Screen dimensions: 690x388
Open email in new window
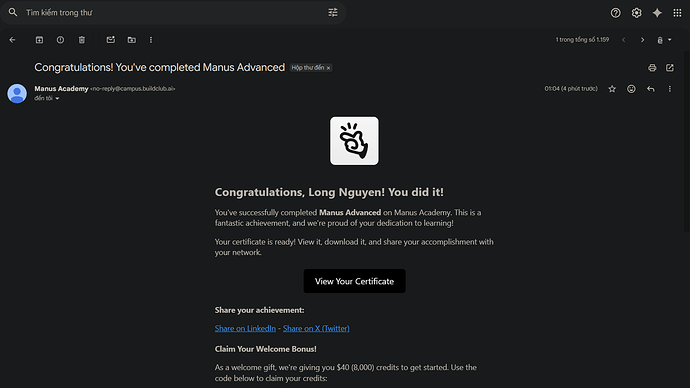point(670,68)
